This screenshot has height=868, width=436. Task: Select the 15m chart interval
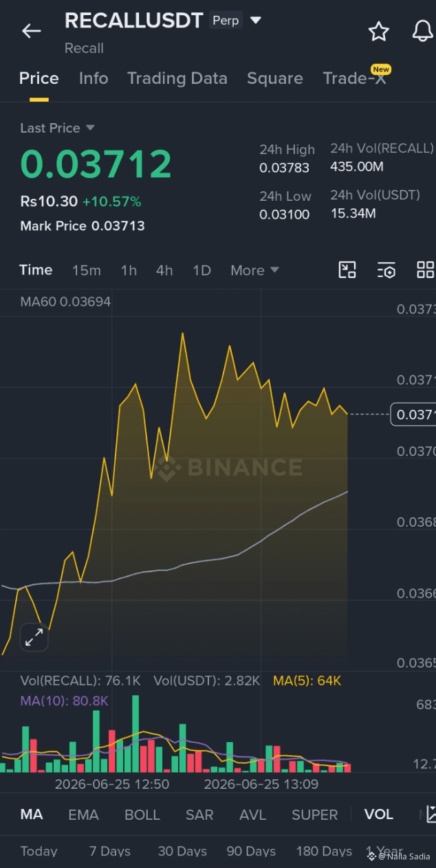coord(87,270)
